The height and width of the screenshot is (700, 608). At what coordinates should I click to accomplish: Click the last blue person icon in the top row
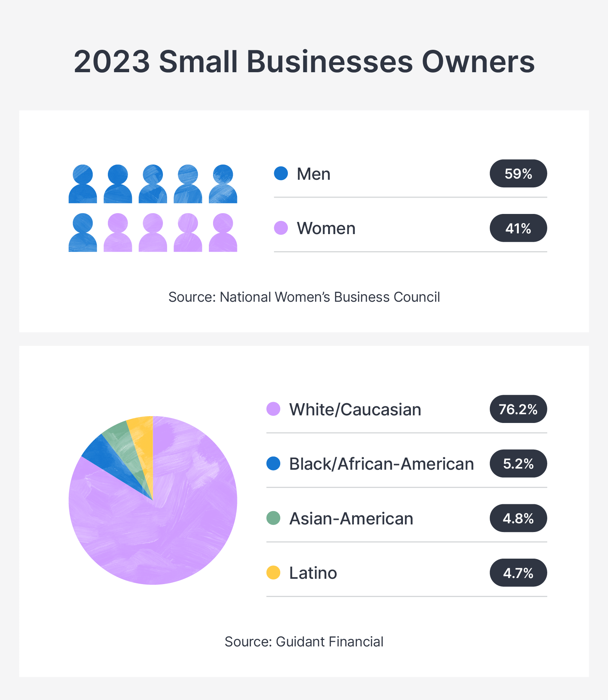click(x=223, y=184)
